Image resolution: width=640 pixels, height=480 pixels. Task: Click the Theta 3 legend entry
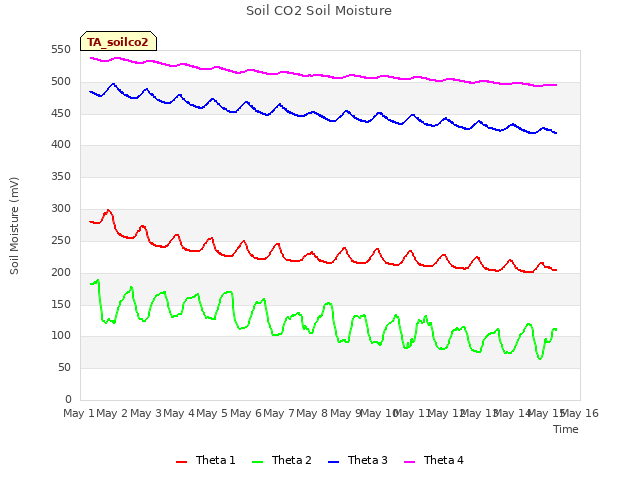tap(358, 460)
